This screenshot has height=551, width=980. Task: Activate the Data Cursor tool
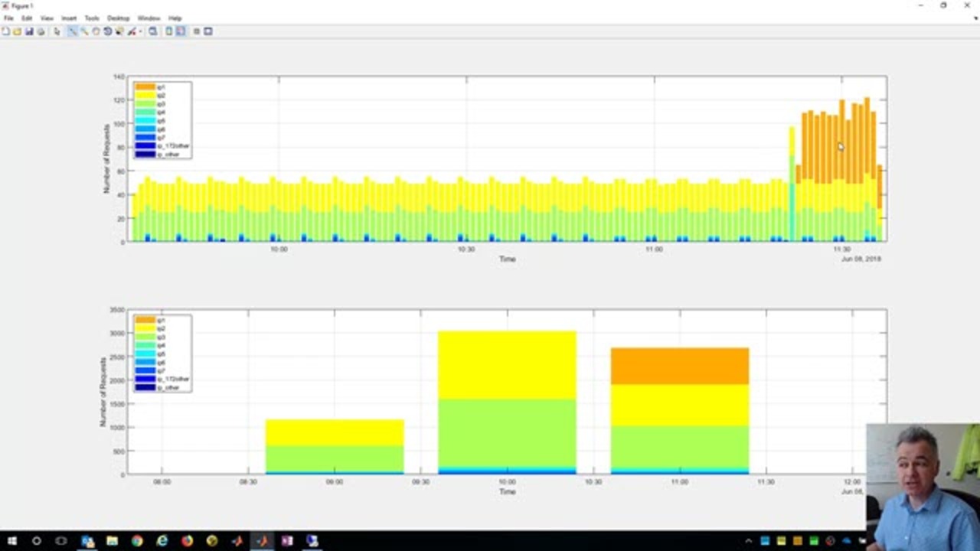point(119,31)
